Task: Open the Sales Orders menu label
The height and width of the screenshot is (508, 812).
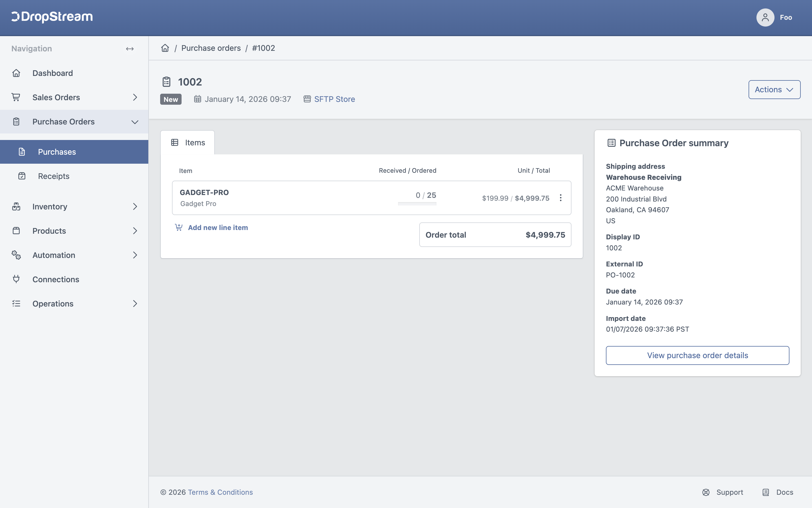Action: [56, 97]
